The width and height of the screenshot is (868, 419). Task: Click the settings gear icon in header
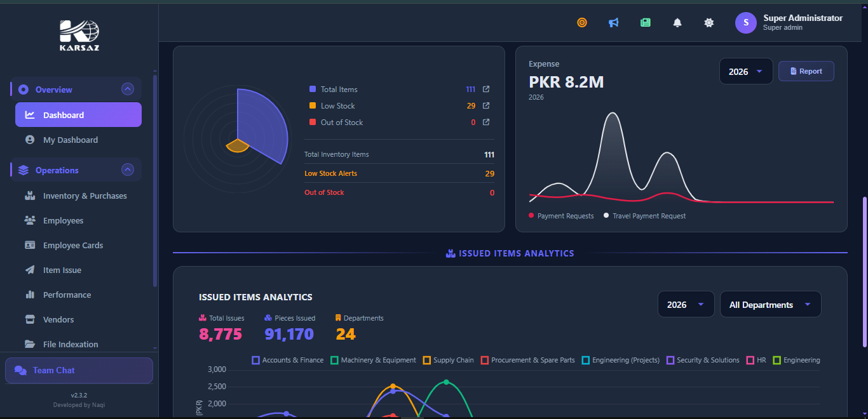(x=709, y=23)
